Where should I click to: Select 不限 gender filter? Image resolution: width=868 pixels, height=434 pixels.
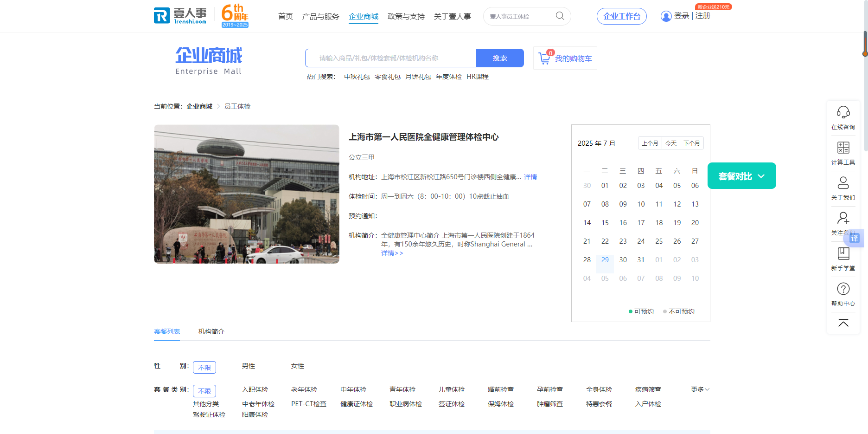204,367
